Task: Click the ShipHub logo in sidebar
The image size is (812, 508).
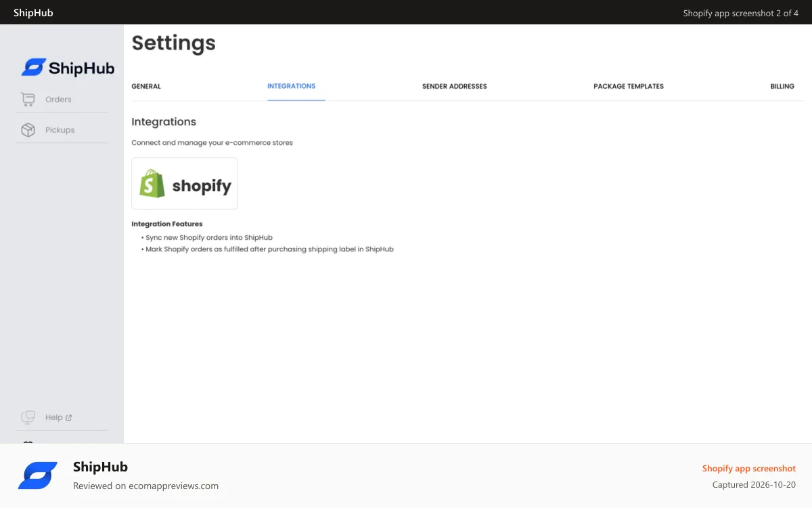Action: pos(68,67)
